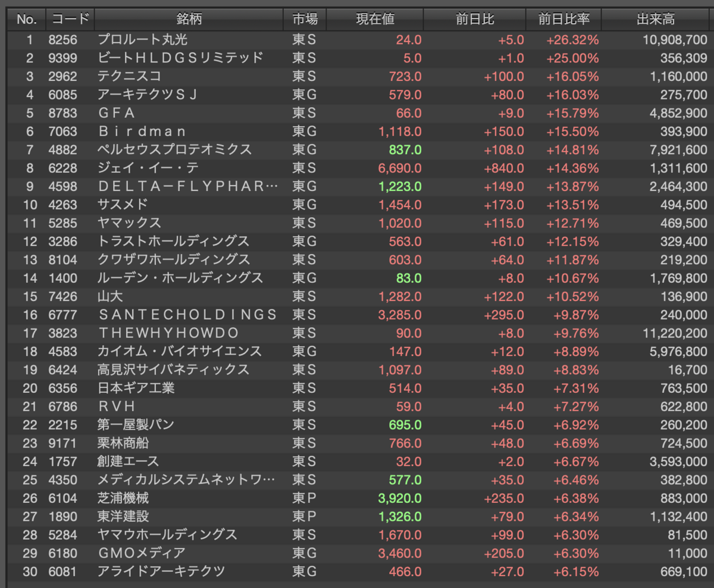Select the 山大 stock name
The image size is (714, 588).
click(110, 296)
